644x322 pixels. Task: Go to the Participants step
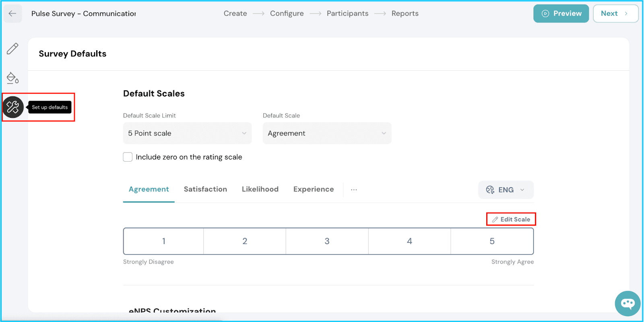tap(347, 14)
